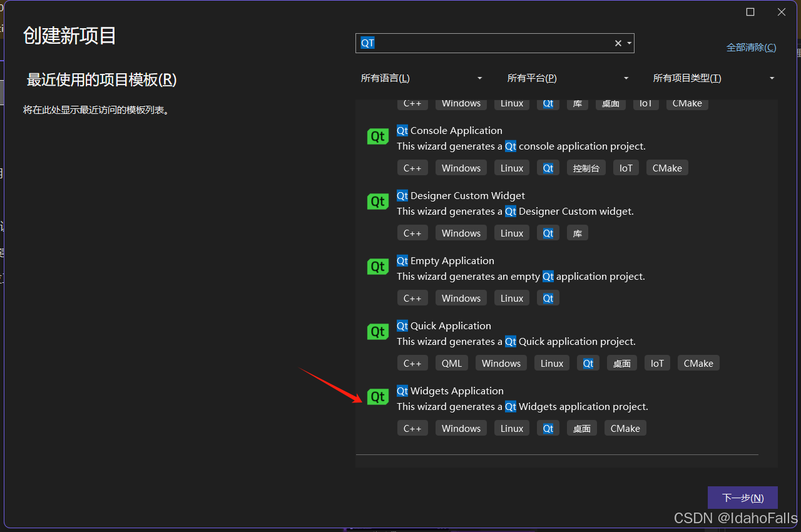Click the Qt Widgets application project description
Viewport: 801px width, 532px height.
pos(523,407)
